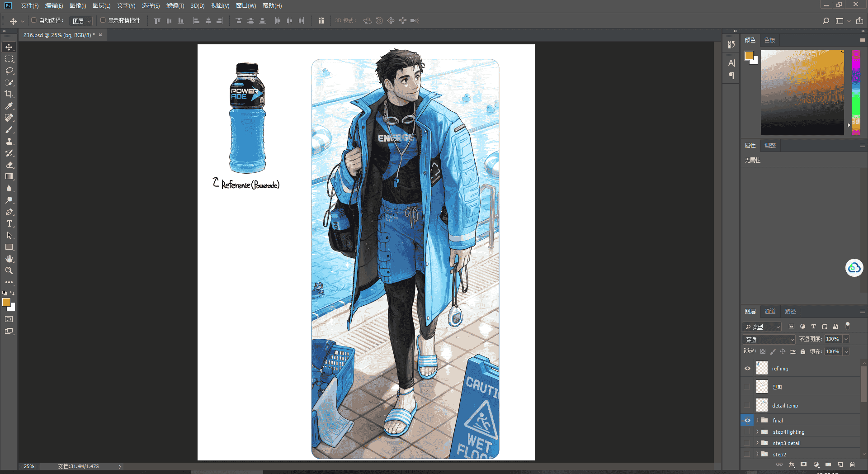This screenshot has width=868, height=474.
Task: Select the Zoom tool
Action: [9, 270]
